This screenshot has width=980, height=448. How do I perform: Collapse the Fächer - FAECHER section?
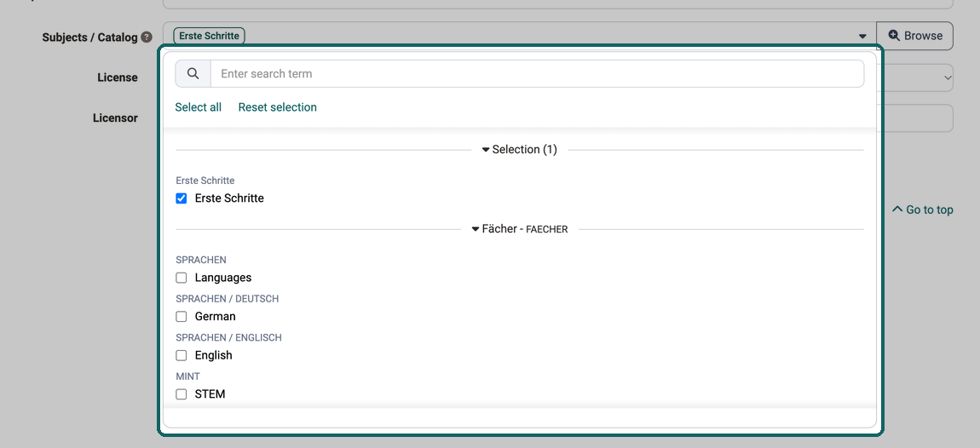tap(519, 229)
